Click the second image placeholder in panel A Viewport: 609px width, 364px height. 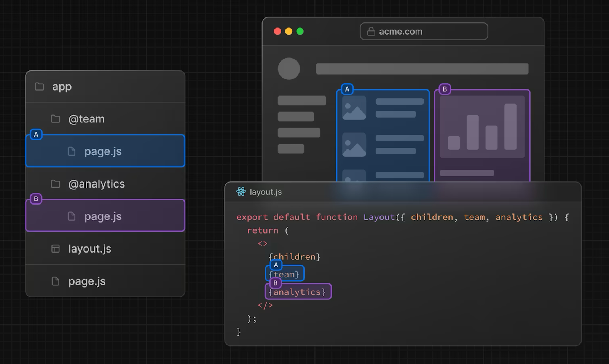pyautogui.click(x=354, y=145)
